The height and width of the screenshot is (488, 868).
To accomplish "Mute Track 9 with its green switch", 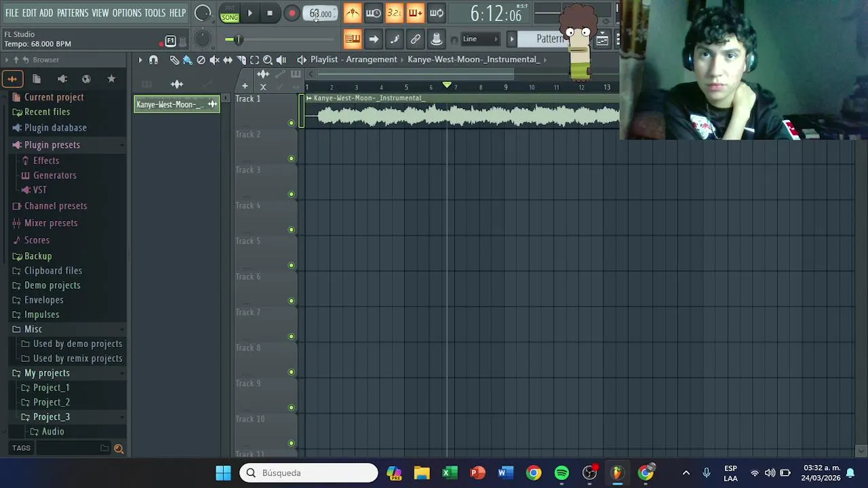I will (292, 407).
